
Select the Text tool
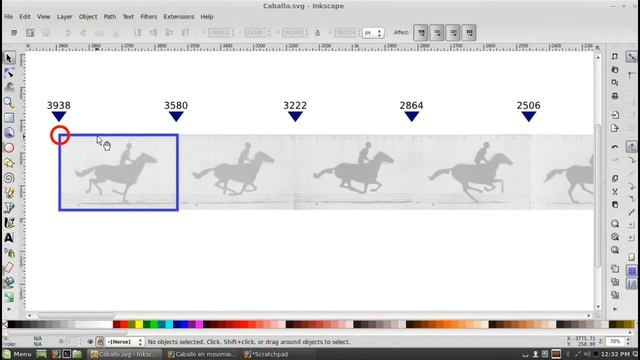point(9,238)
